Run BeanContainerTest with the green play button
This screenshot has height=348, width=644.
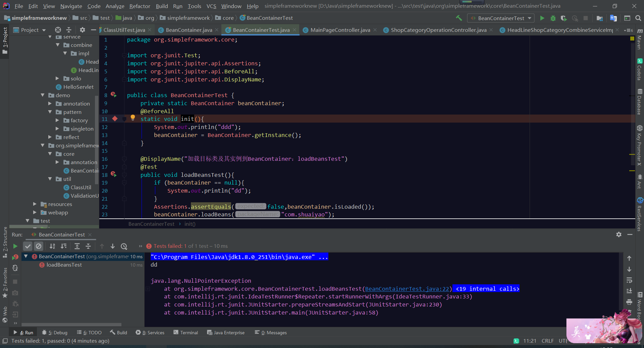542,18
